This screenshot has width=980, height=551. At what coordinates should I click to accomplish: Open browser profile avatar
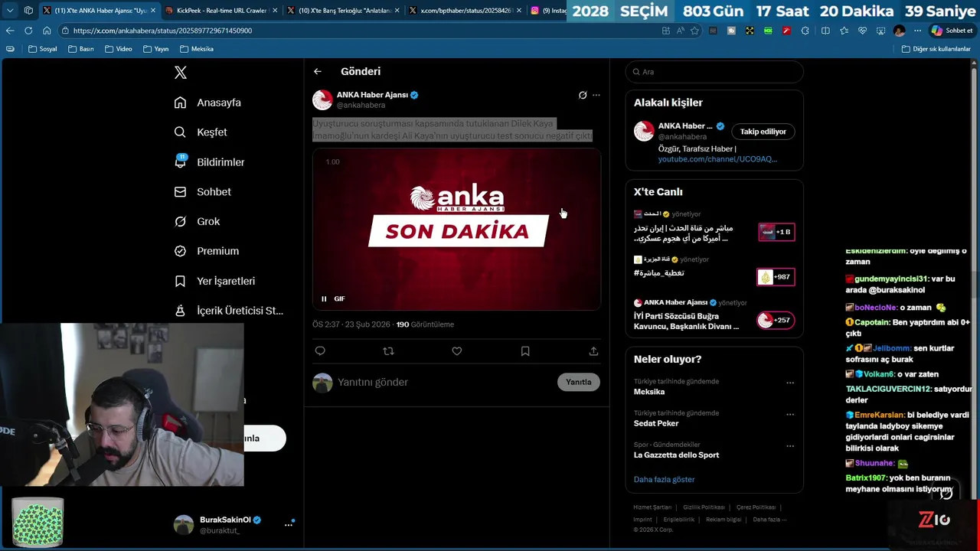click(x=899, y=31)
